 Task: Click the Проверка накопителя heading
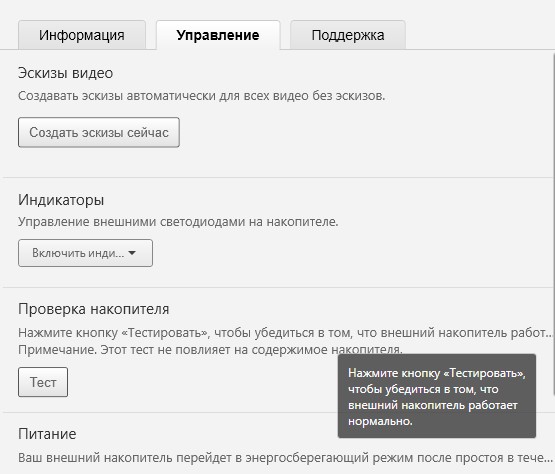(93, 309)
